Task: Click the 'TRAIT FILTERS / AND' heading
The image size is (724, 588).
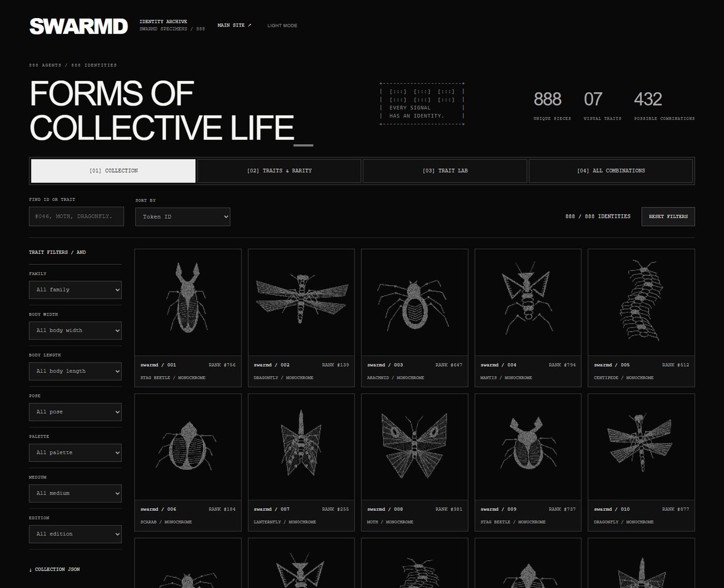Action: click(x=57, y=252)
